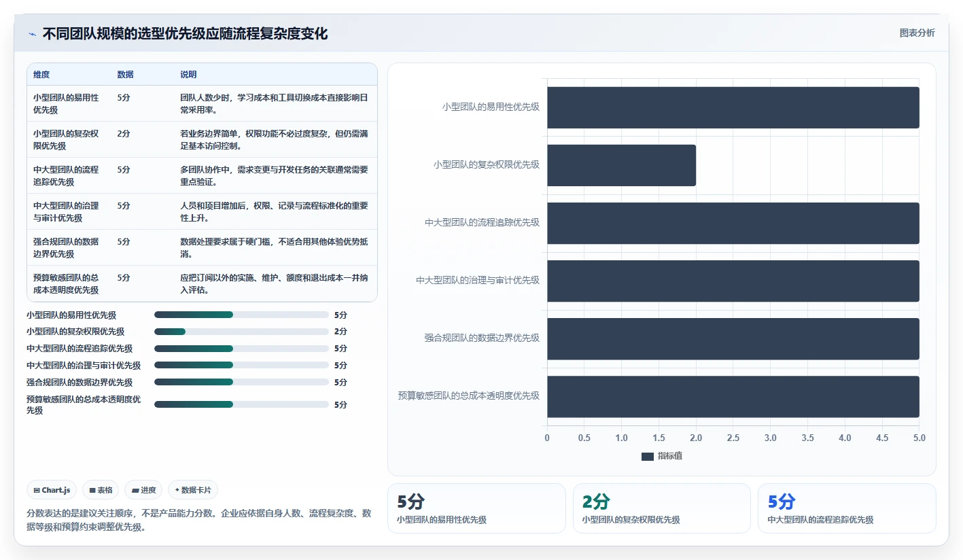Image resolution: width=963 pixels, height=560 pixels.
Task: Select the 进度 tag
Action: pyautogui.click(x=143, y=490)
